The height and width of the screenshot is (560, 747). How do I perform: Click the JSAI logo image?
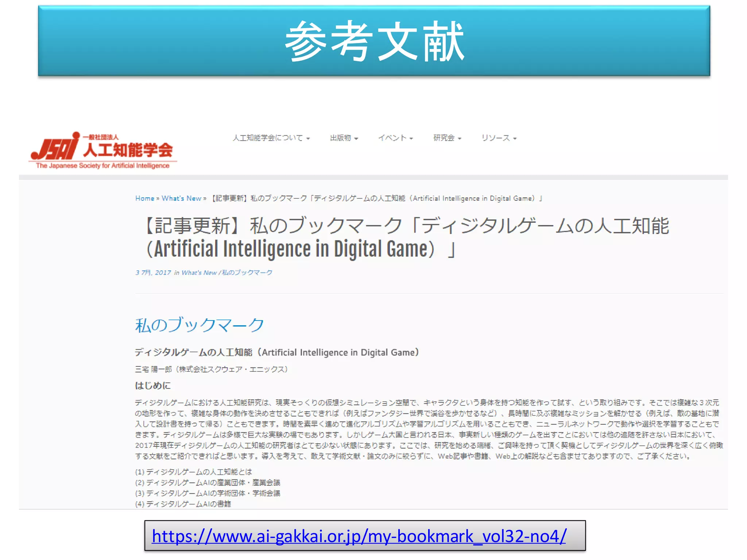[102, 150]
